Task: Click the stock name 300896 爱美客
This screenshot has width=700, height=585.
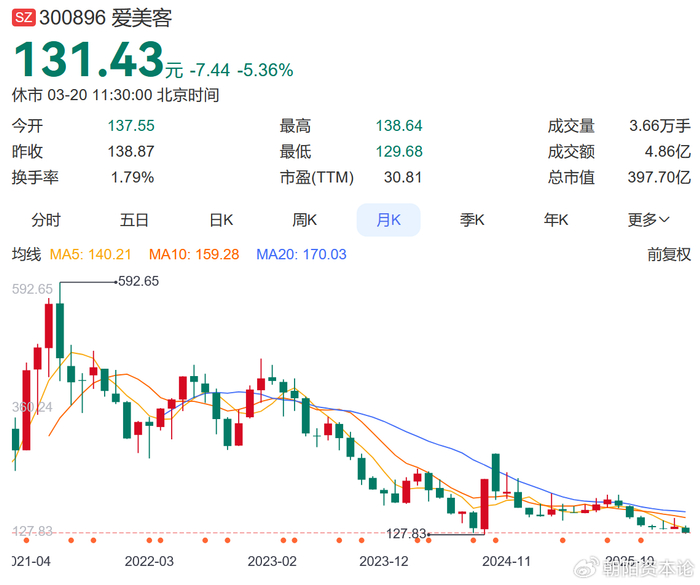Action: pos(106,18)
